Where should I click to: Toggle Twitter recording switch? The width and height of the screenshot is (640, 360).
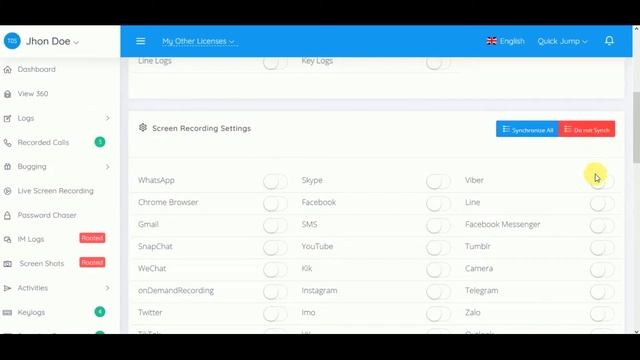pyautogui.click(x=275, y=313)
